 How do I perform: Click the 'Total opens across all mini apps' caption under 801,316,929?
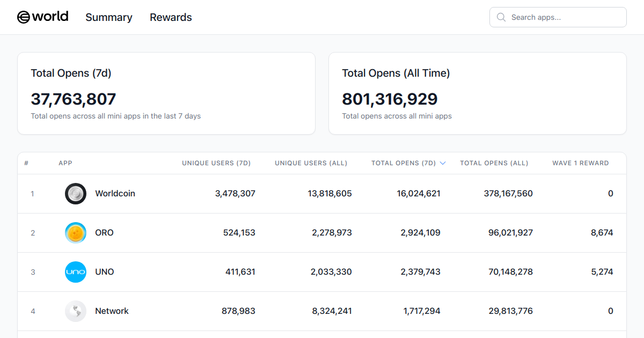[397, 116]
